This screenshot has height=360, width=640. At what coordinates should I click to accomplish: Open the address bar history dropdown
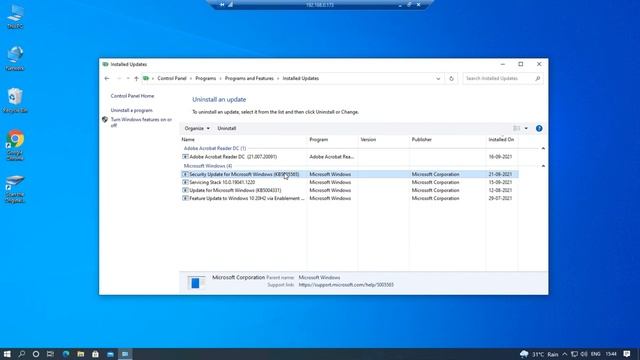438,78
